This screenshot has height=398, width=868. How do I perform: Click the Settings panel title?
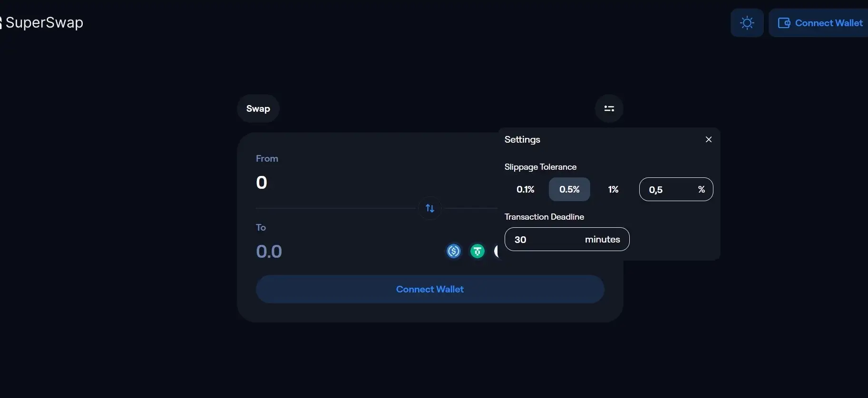point(522,139)
